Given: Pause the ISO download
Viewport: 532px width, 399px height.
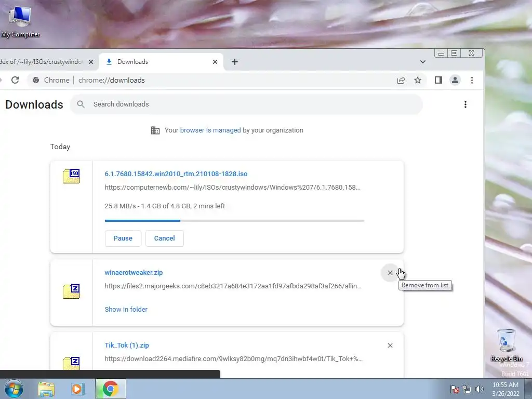Looking at the screenshot, I should [x=123, y=238].
